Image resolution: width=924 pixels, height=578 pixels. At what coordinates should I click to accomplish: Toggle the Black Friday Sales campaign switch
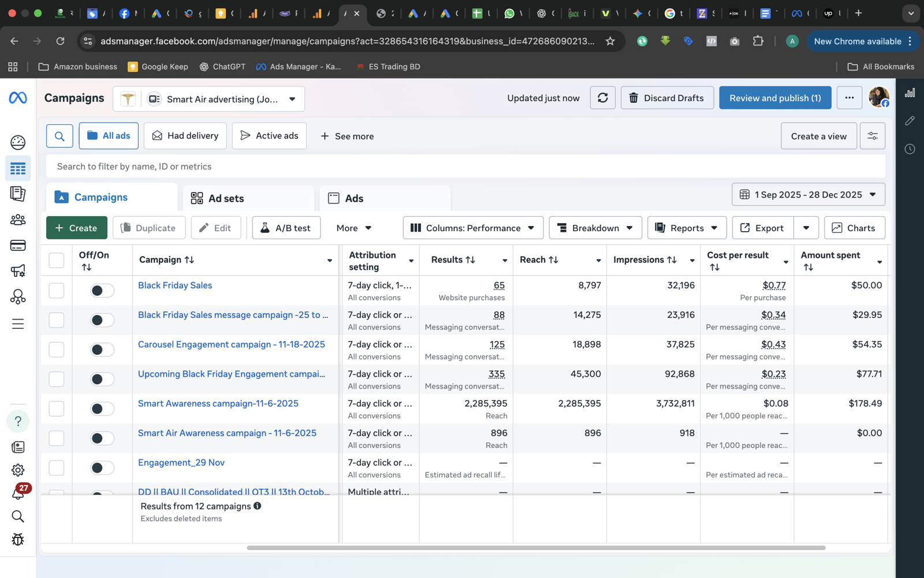pos(102,290)
